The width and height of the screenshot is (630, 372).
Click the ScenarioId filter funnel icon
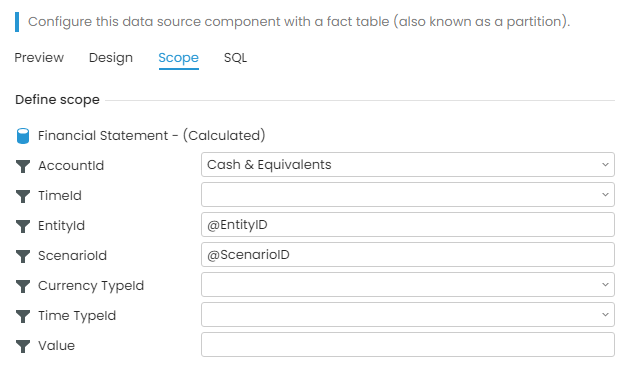click(23, 256)
